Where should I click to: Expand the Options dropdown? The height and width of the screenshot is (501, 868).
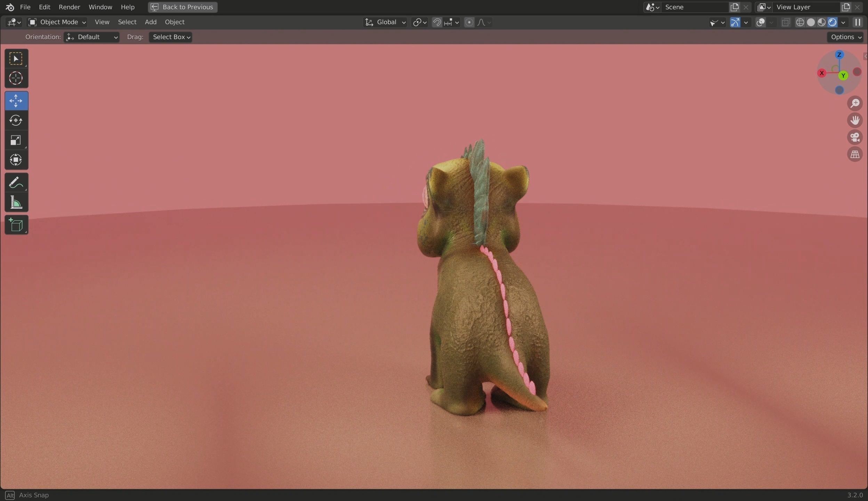click(x=845, y=37)
